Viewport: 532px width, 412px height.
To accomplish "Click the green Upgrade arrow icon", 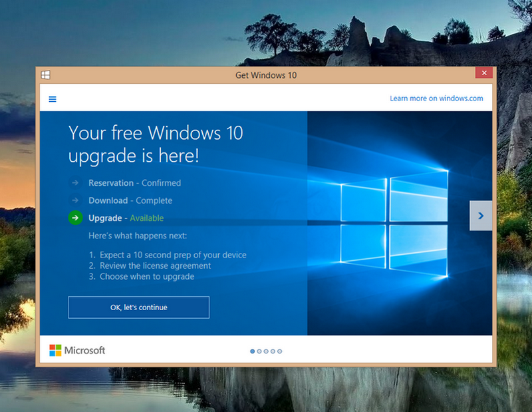I will point(75,218).
